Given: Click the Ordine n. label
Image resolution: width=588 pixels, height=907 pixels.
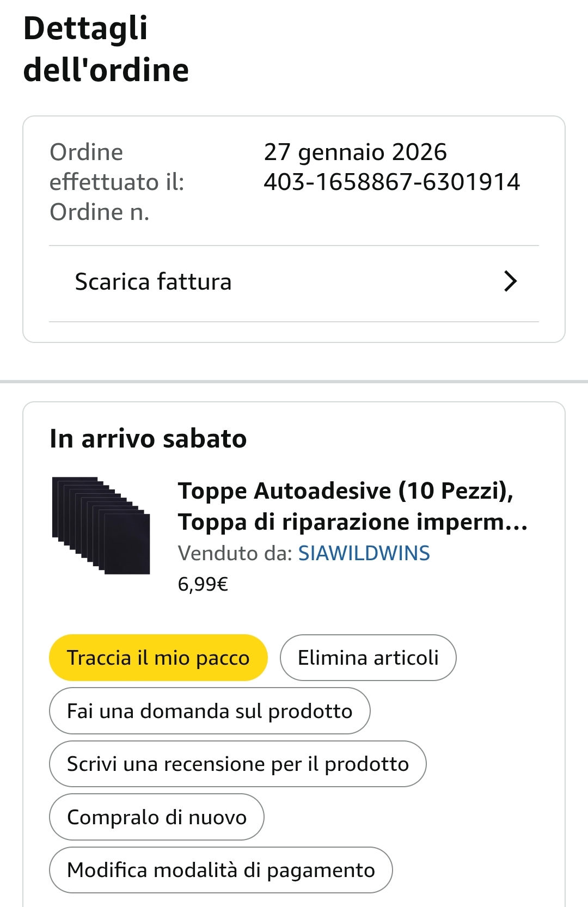Looking at the screenshot, I should (x=100, y=212).
